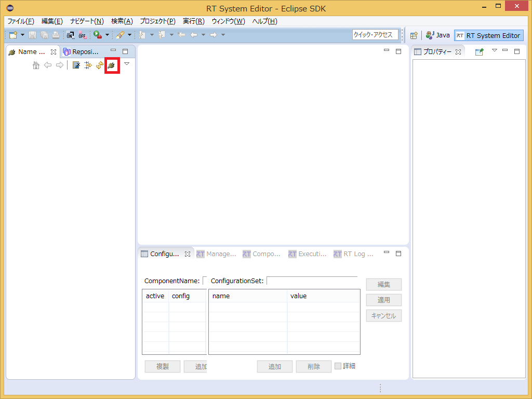The height and width of the screenshot is (399, 532).
Task: Click the converging arrows icon in the Name Service toolbar
Action: click(88, 65)
